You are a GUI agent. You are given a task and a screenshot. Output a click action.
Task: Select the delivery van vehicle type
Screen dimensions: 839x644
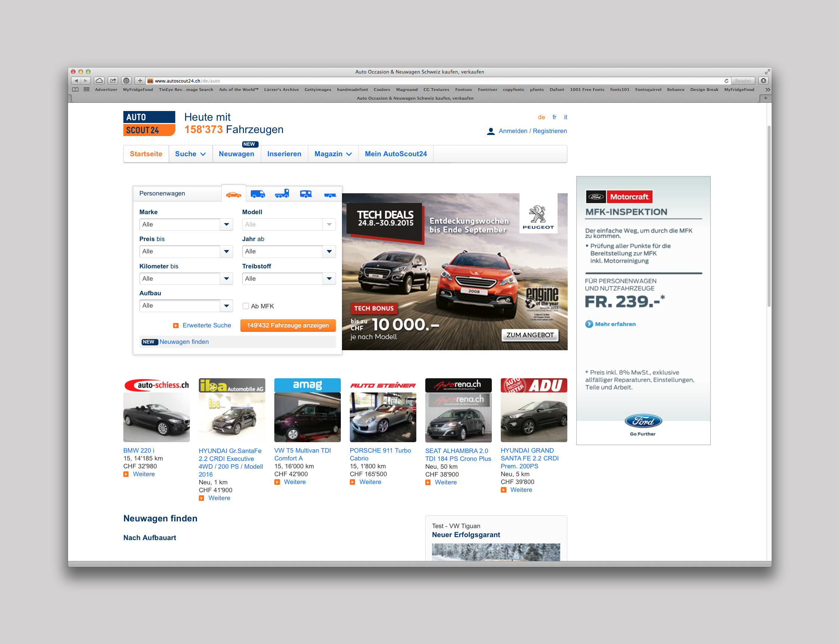257,194
